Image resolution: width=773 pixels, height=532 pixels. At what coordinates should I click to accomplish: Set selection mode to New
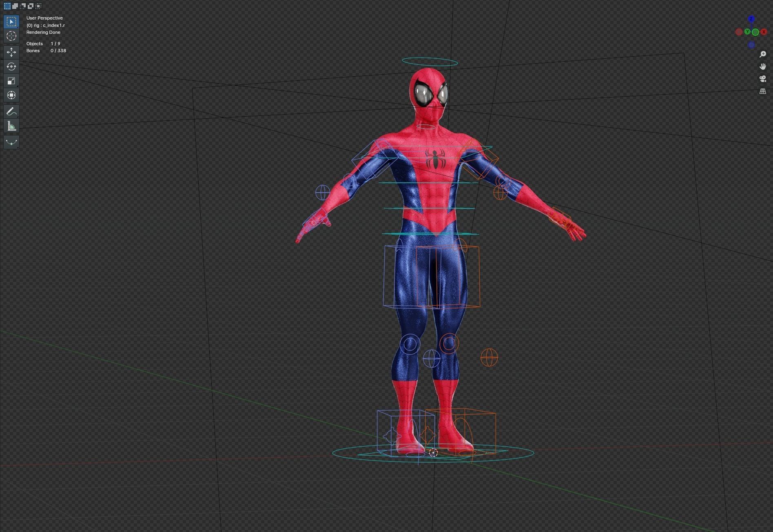(7, 6)
